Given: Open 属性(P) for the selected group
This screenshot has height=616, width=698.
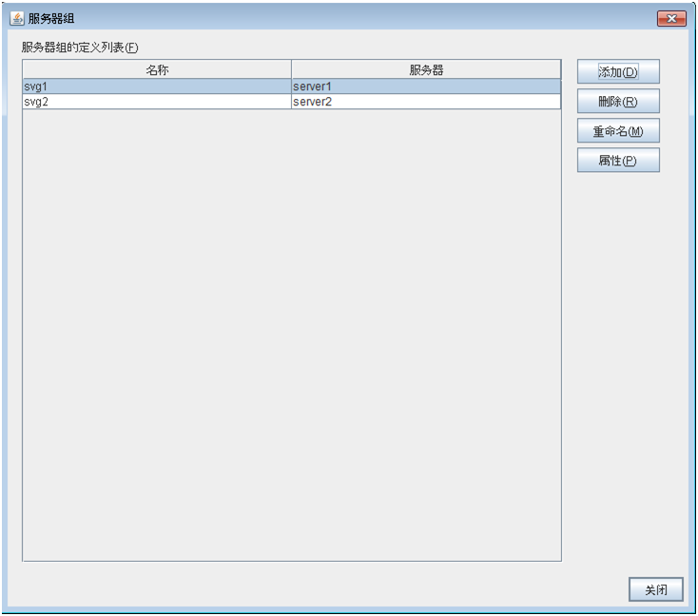Looking at the screenshot, I should click(x=618, y=161).
